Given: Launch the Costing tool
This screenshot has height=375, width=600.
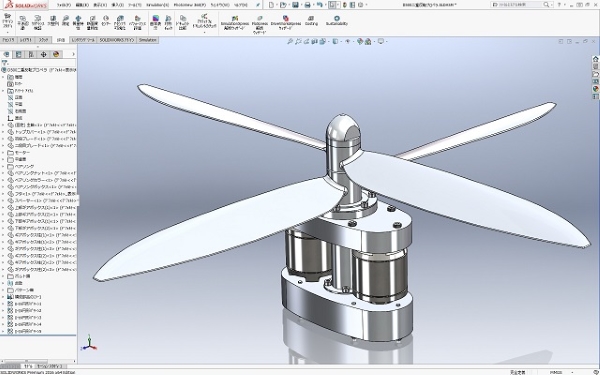Looking at the screenshot, I should (311, 21).
